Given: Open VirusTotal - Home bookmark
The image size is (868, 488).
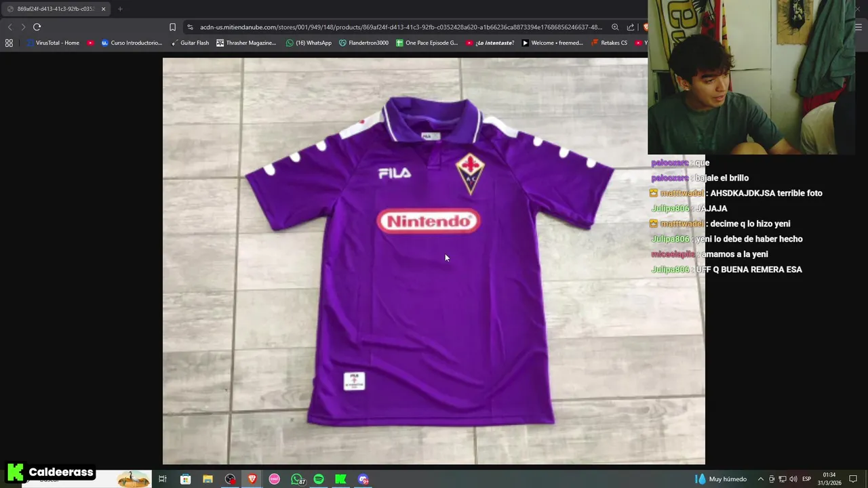Looking at the screenshot, I should (x=53, y=43).
